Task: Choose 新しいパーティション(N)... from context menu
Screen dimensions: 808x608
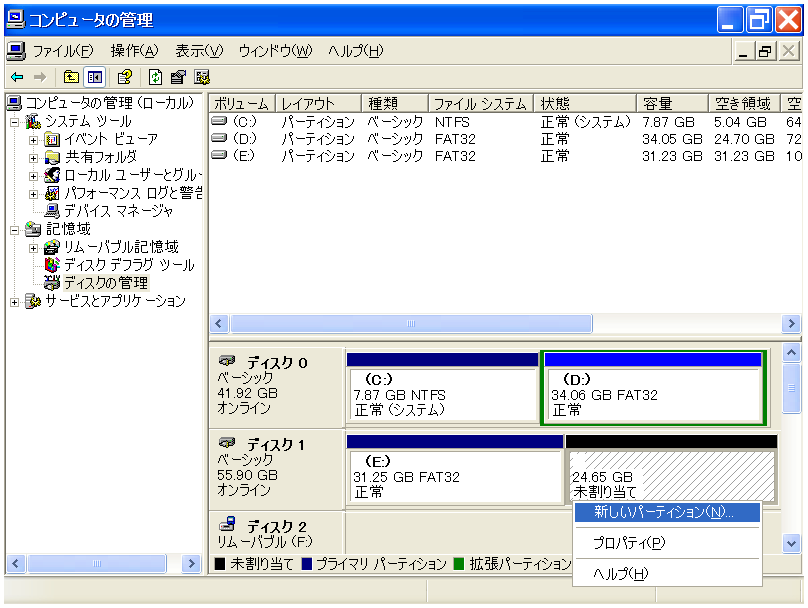Action: coord(667,512)
